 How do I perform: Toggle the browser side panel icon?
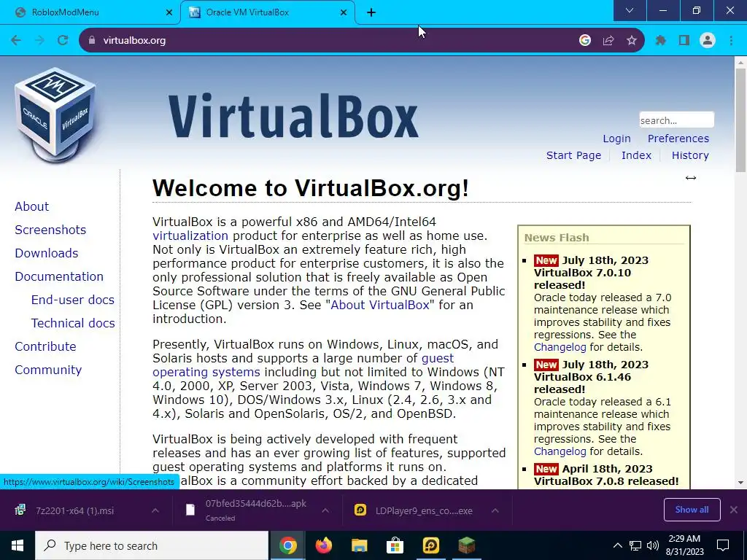point(684,41)
